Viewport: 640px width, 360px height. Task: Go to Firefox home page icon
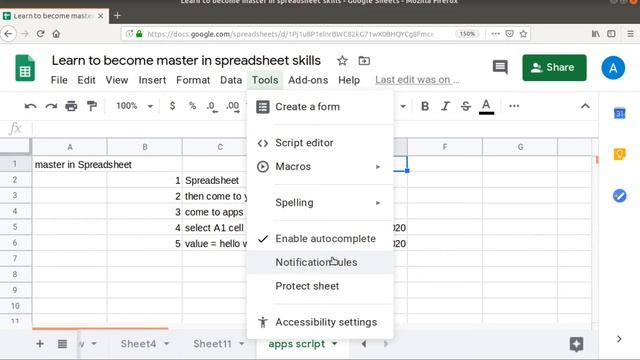click(x=56, y=34)
